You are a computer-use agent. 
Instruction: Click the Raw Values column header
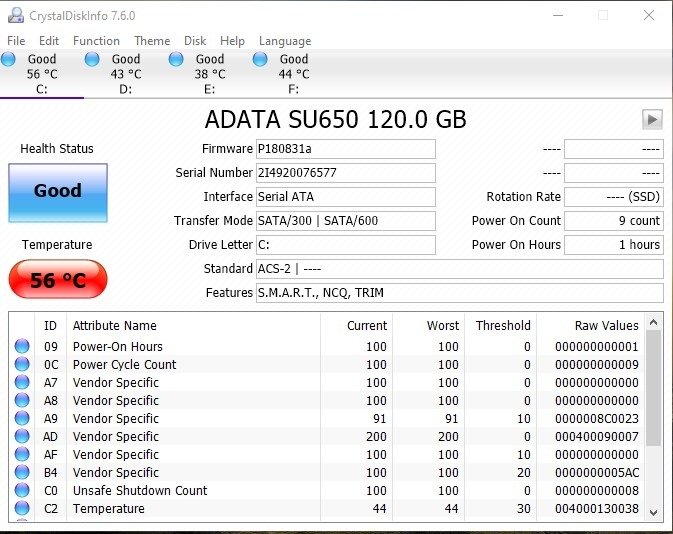coord(606,325)
